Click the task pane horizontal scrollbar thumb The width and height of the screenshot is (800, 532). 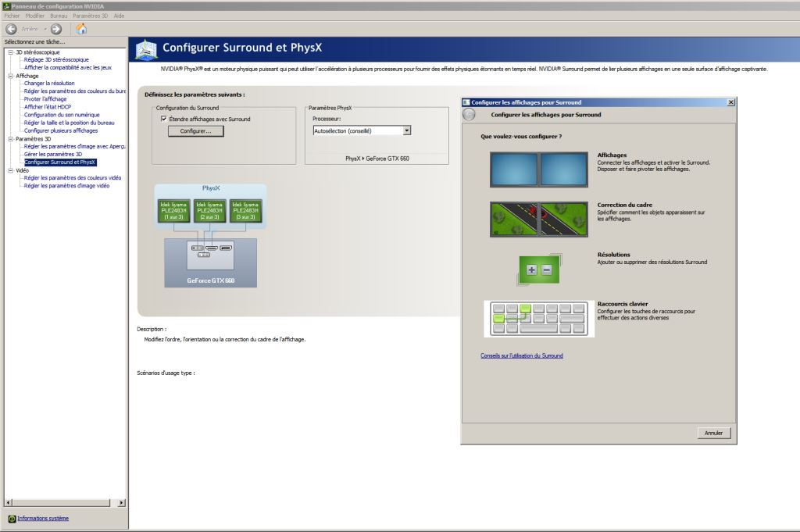61,503
